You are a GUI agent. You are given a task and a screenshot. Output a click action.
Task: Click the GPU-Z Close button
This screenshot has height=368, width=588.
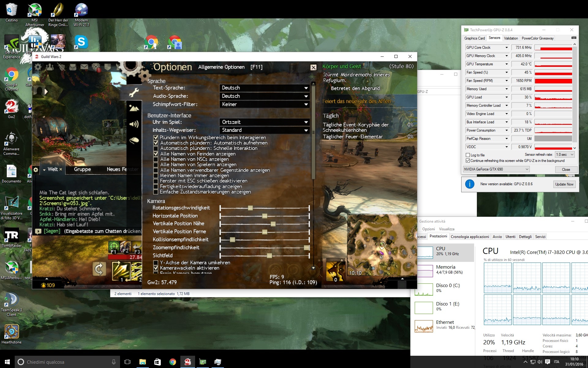pos(566,170)
